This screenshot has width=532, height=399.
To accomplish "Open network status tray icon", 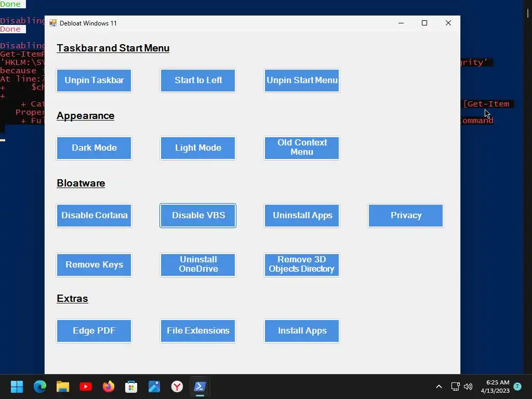I will 455,387.
